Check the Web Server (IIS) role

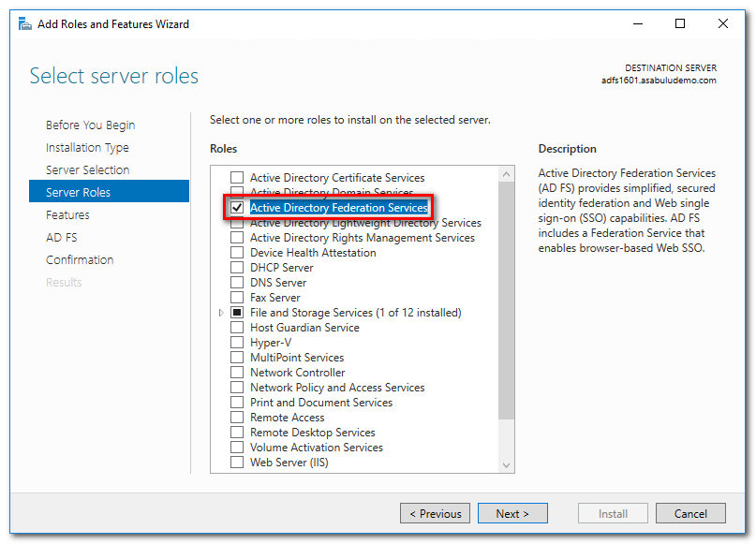237,463
